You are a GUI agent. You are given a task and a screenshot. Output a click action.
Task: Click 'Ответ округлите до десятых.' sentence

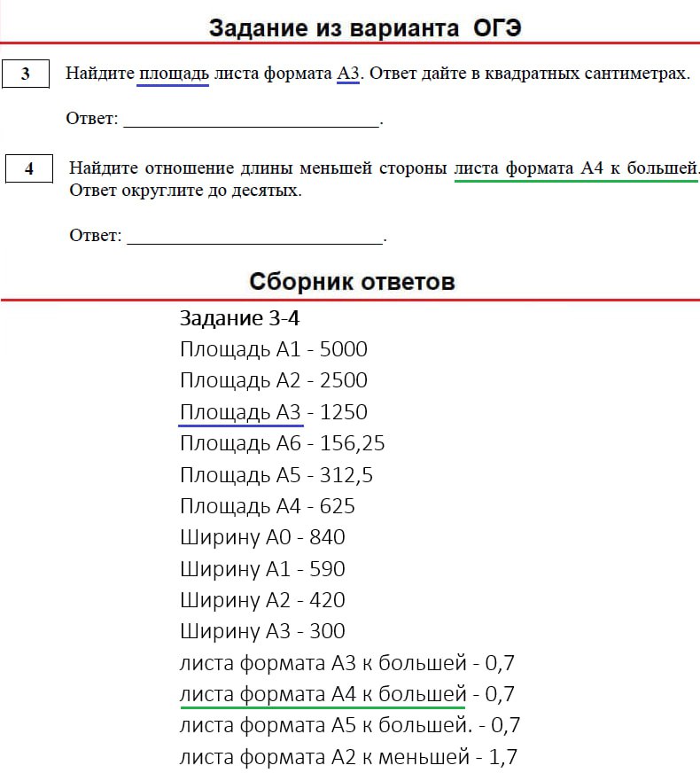click(185, 191)
